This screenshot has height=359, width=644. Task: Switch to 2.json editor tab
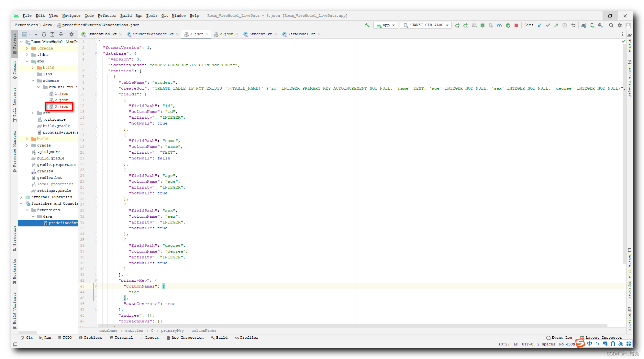point(226,34)
